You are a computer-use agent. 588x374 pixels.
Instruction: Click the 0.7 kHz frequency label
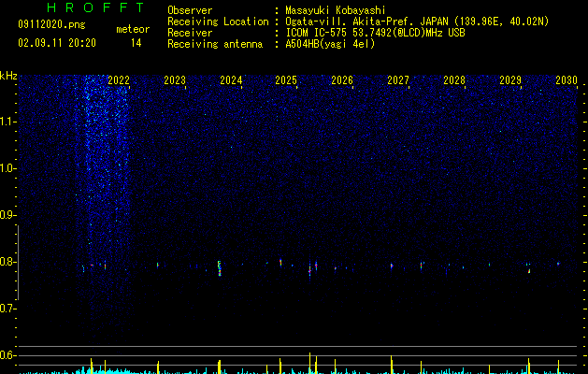click(8, 309)
